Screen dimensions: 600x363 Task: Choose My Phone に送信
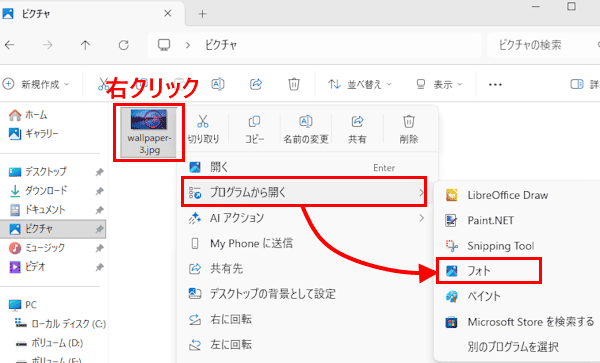(306, 243)
